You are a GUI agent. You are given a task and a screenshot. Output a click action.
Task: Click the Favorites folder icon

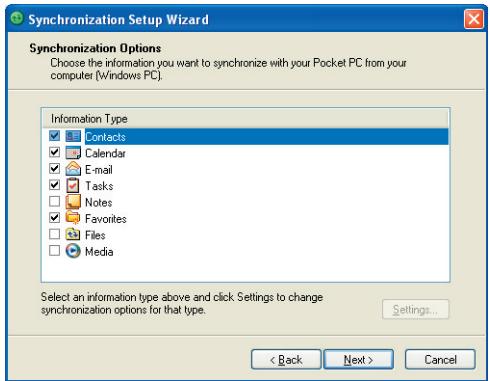click(x=73, y=218)
